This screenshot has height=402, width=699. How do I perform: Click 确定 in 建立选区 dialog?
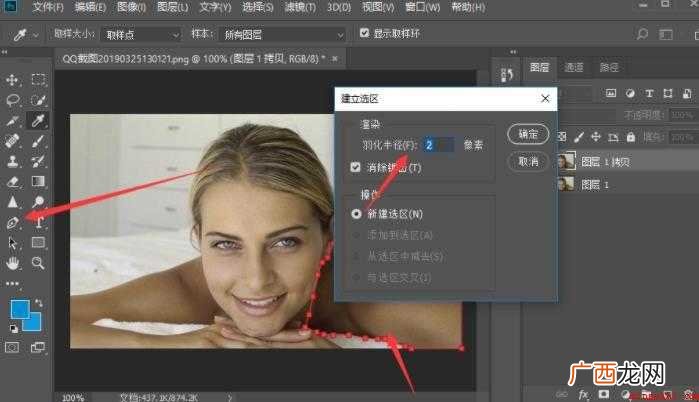(x=528, y=134)
